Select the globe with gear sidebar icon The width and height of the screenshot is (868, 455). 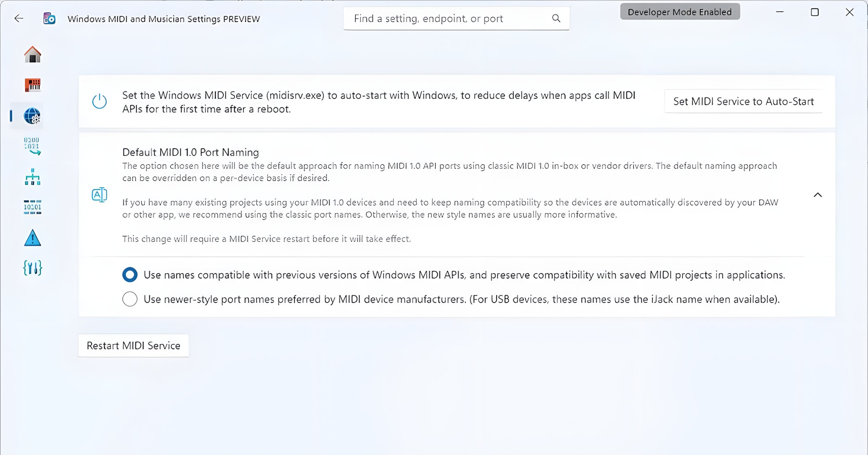pos(32,116)
